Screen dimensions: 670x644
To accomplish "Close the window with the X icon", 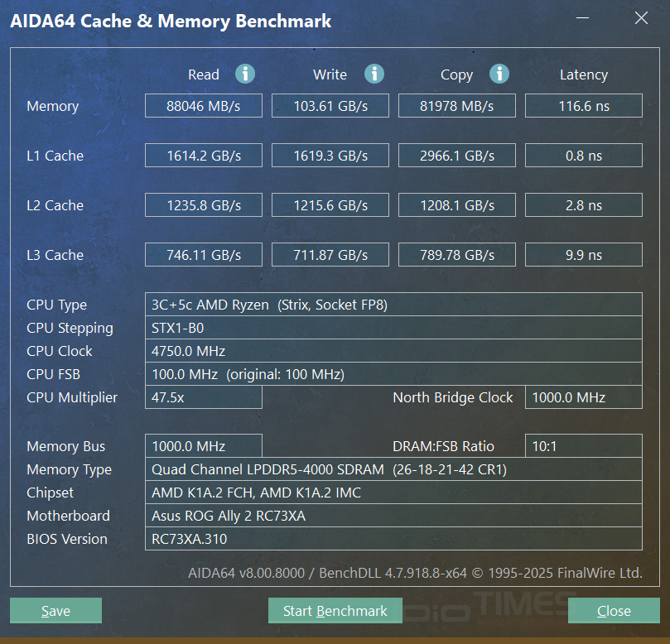I will (641, 18).
